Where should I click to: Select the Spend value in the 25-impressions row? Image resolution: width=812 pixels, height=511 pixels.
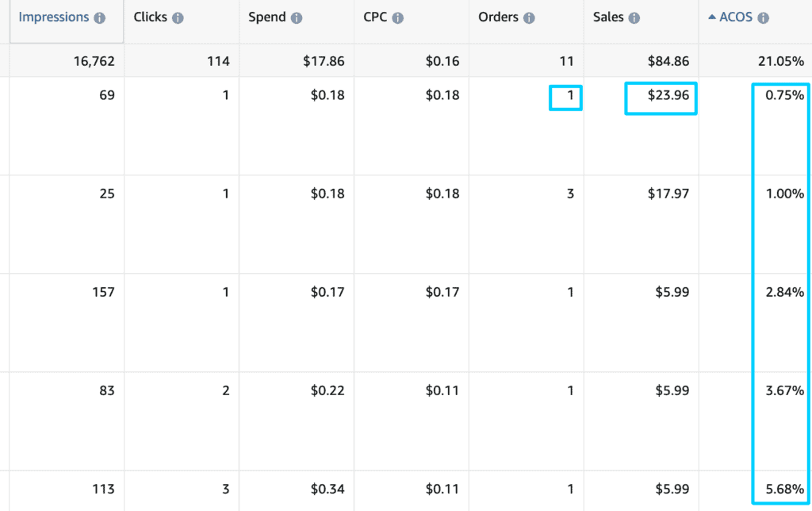tap(327, 194)
